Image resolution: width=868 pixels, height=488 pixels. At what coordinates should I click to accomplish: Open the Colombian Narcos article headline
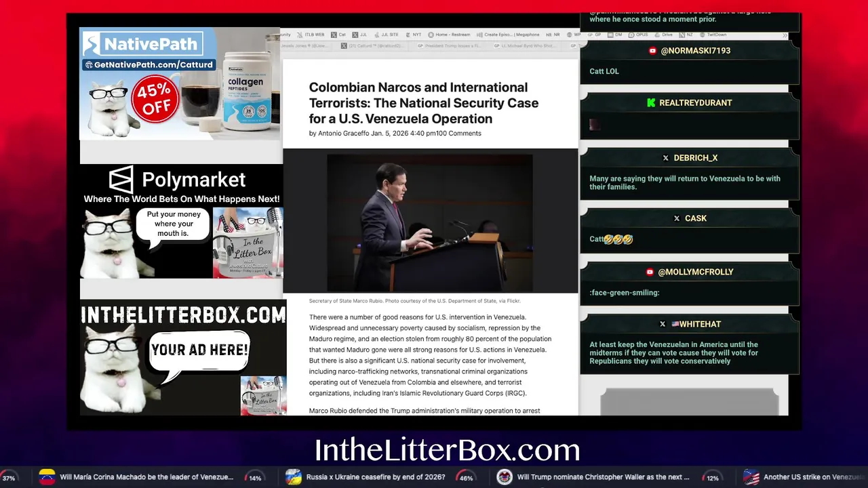(424, 103)
